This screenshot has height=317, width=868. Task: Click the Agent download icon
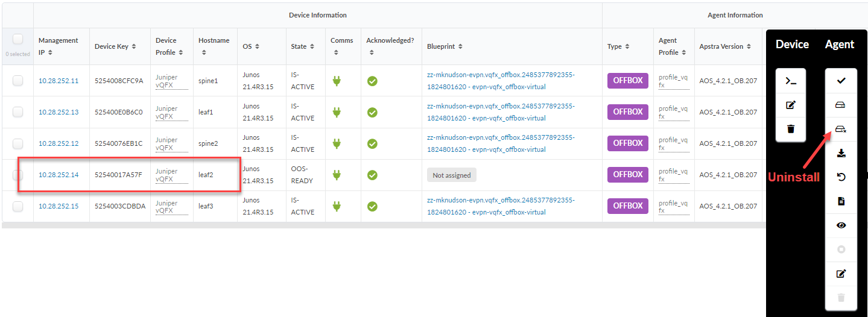[841, 153]
